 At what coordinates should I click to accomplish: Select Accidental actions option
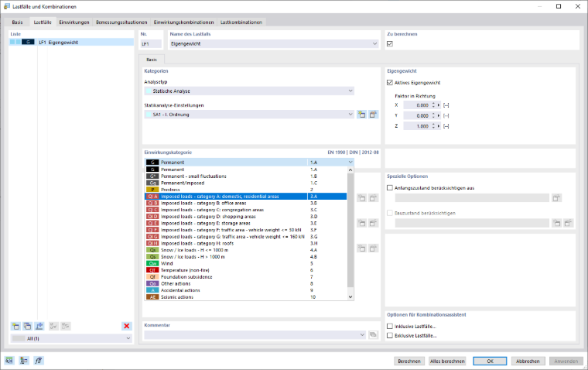[x=245, y=290]
